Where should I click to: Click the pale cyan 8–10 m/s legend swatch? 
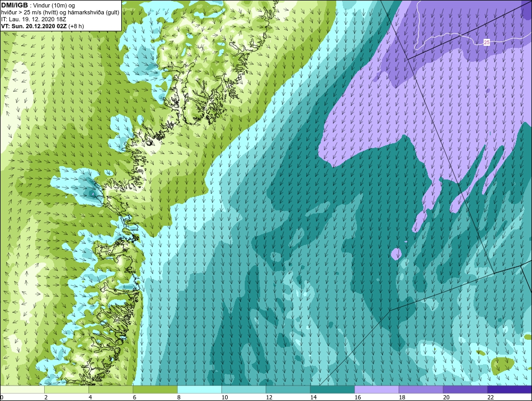(x=199, y=389)
